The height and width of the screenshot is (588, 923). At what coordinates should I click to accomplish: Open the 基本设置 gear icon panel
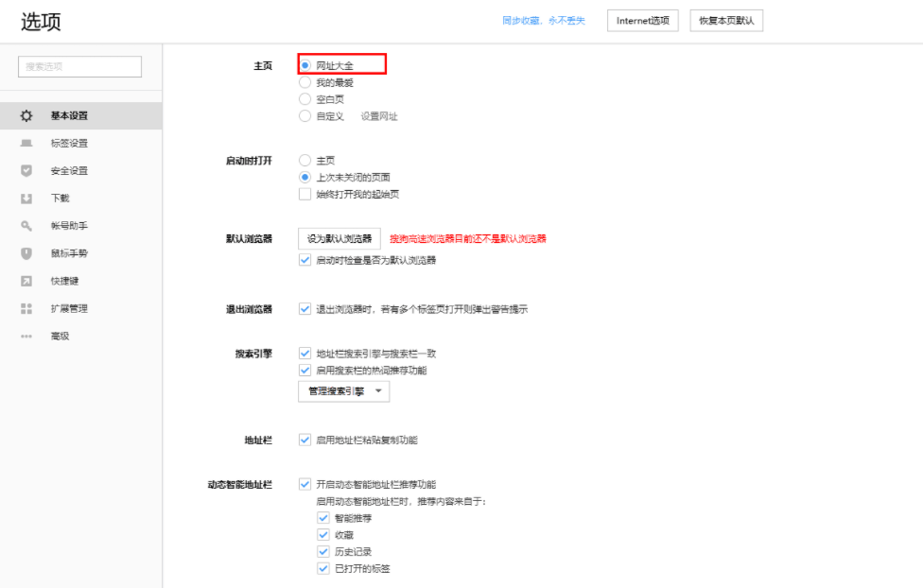26,115
